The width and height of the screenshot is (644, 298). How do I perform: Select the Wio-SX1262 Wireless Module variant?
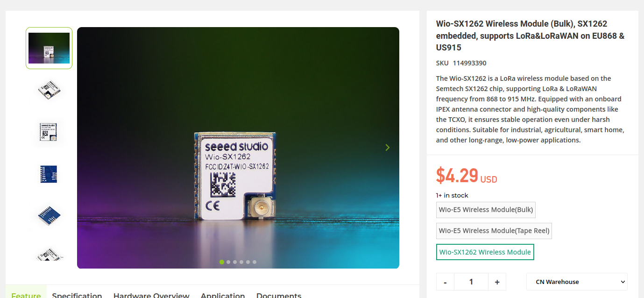[x=485, y=252]
